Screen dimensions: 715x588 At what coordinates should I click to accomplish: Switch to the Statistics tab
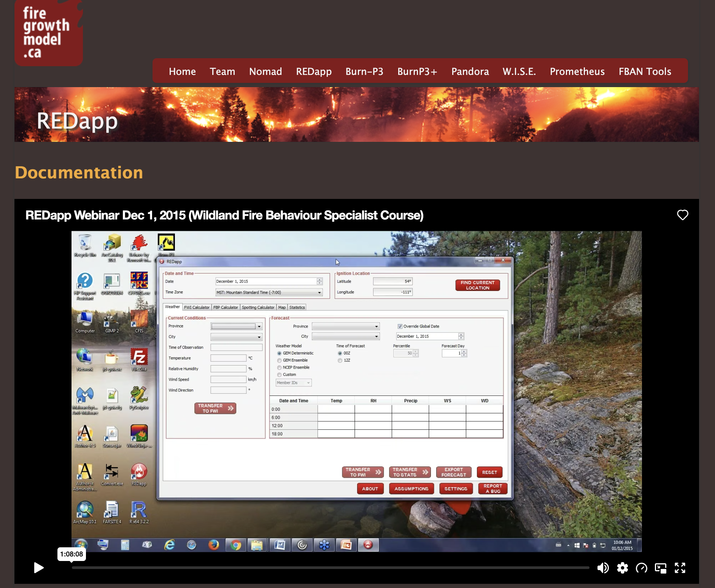(x=297, y=307)
